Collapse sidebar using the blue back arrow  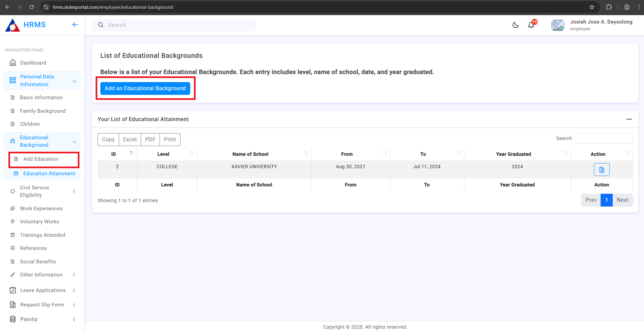[x=75, y=25]
